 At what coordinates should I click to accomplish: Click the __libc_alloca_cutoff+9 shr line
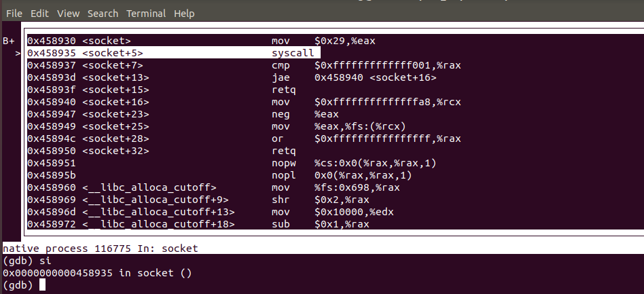click(280, 200)
